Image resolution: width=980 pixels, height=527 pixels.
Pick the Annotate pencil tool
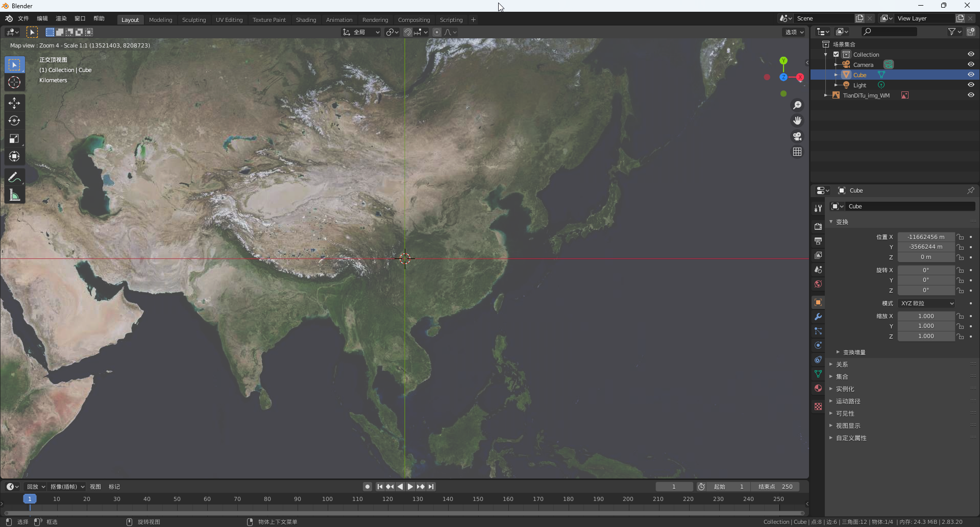point(14,177)
